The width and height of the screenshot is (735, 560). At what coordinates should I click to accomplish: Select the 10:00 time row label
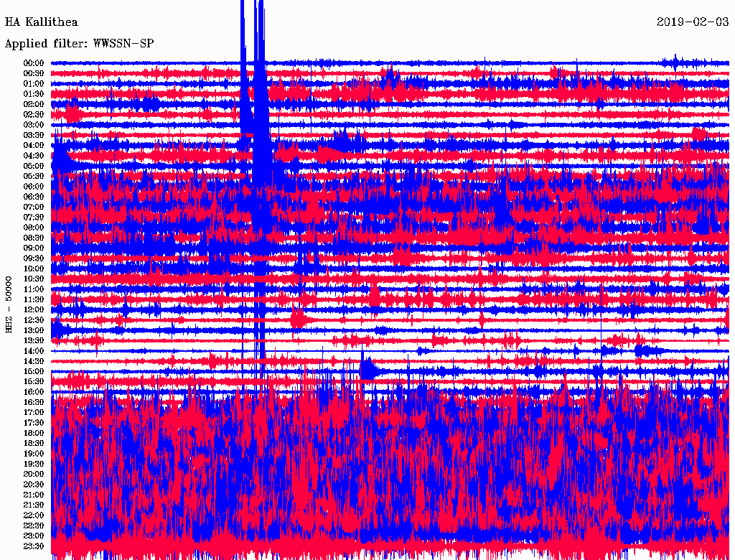coord(34,269)
